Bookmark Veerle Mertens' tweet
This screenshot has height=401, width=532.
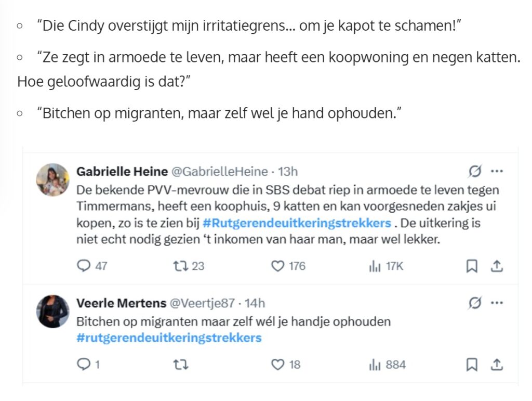[472, 365]
